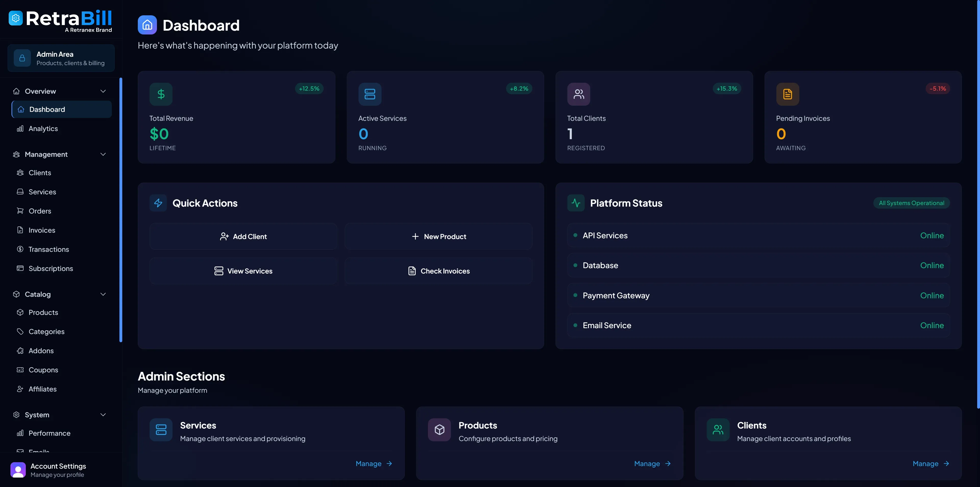Click the lock icon in Admin Area
Viewport: 980px width, 487px height.
click(x=22, y=58)
